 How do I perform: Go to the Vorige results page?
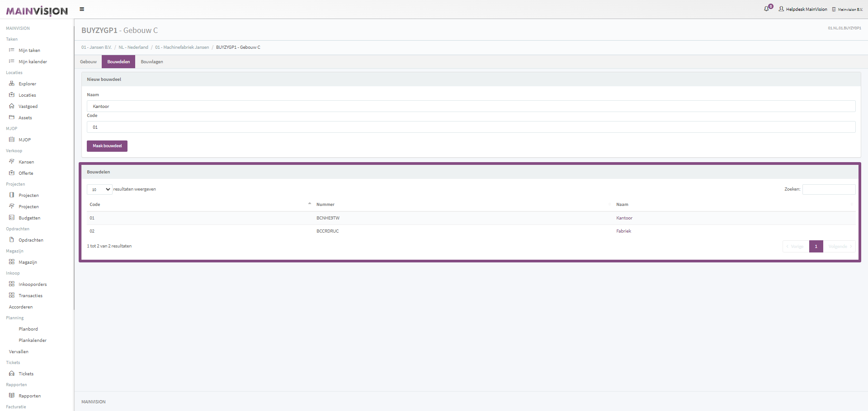pos(796,247)
